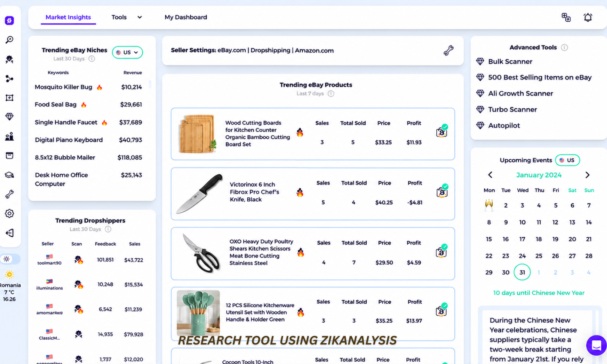
Task: Click the seller settings wrench icon
Action: (x=448, y=51)
